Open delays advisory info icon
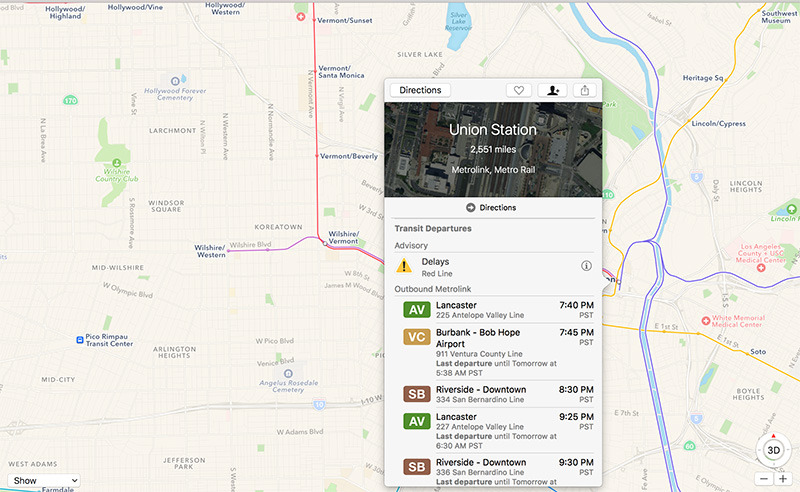Viewport: 800px width, 492px height. [x=586, y=266]
